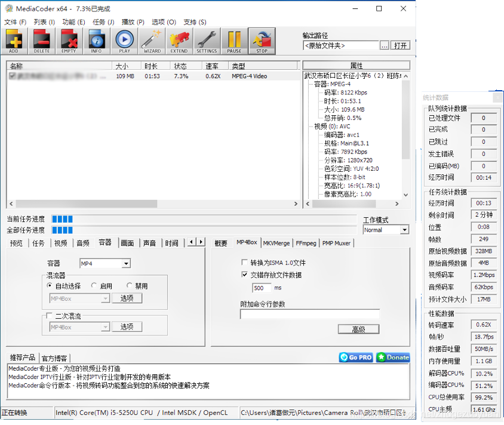Screen dimensions: 504x425
Task: Open SETTINGS via its toolbar icon
Action: (206, 41)
